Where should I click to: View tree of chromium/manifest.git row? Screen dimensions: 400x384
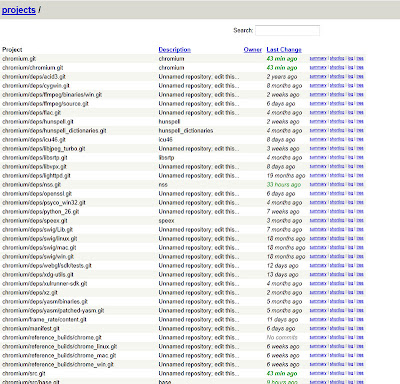(x=360, y=329)
